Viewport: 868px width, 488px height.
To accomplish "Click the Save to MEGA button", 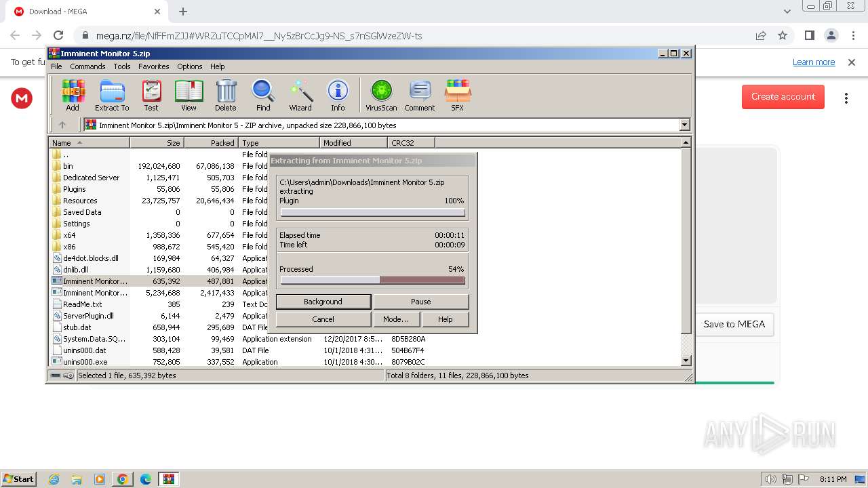I will point(734,324).
